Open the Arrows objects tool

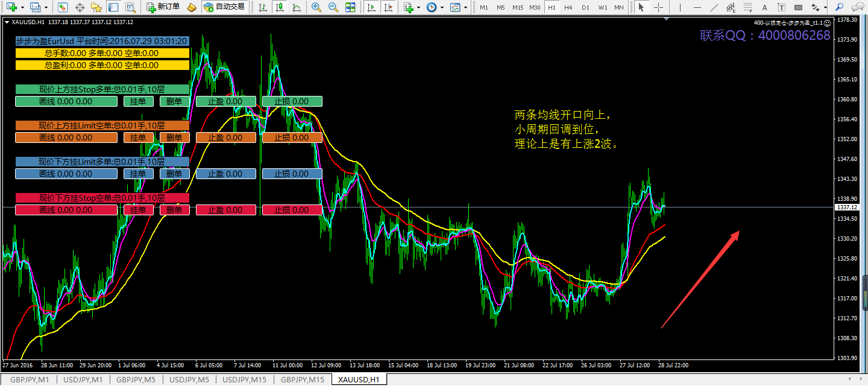pyautogui.click(x=815, y=7)
